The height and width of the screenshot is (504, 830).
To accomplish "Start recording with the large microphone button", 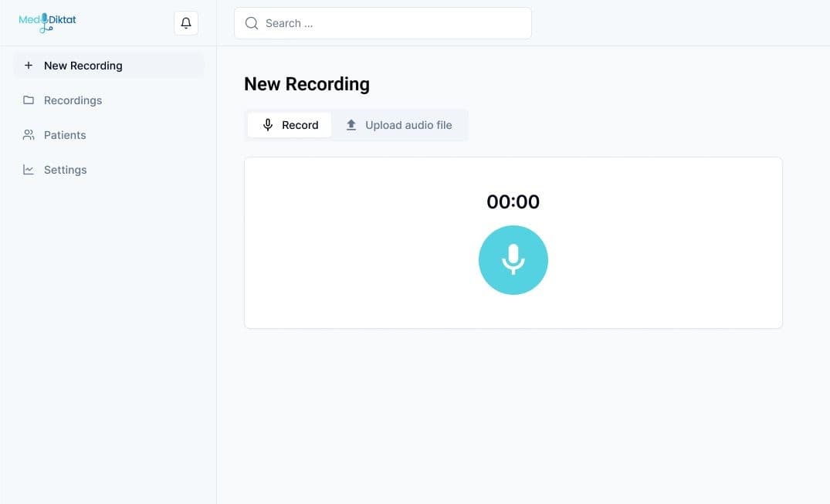I will point(513,260).
